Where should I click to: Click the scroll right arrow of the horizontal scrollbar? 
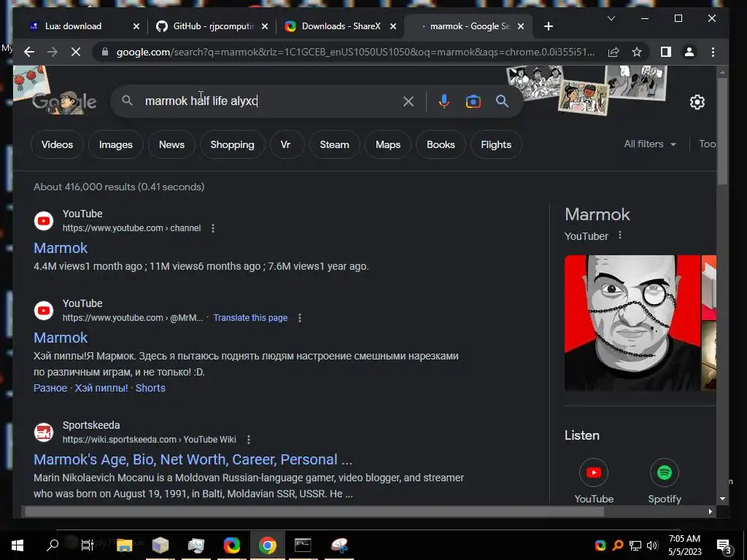(x=710, y=511)
